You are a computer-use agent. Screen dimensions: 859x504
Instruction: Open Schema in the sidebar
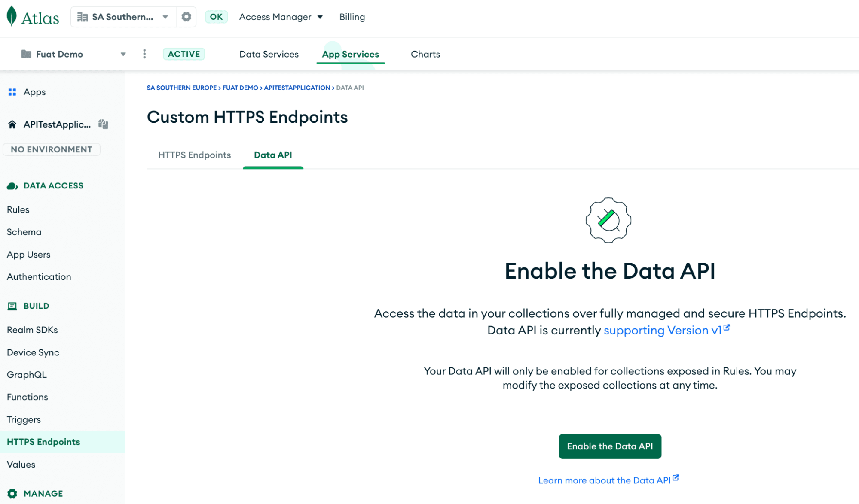tap(24, 232)
